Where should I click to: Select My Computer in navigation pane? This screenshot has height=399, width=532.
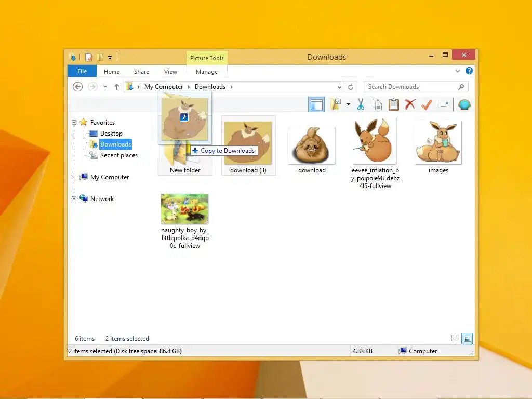click(x=110, y=177)
